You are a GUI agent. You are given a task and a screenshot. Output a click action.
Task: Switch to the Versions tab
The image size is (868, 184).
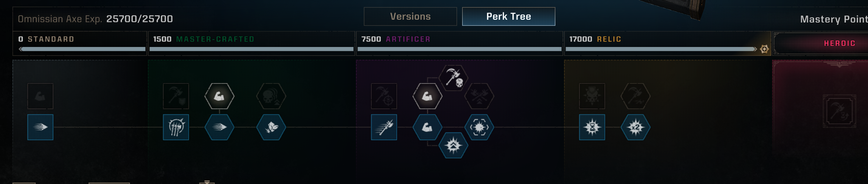point(410,16)
